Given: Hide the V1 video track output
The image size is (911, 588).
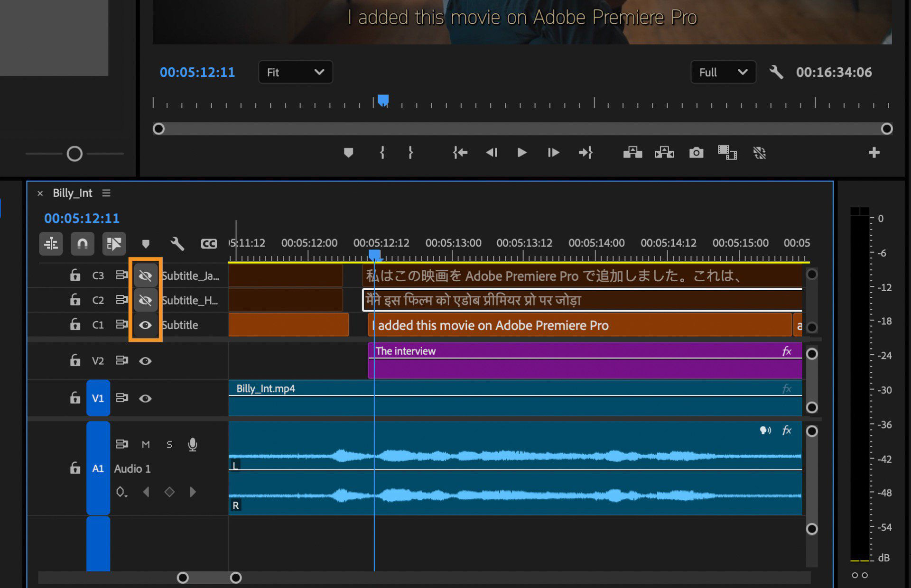Looking at the screenshot, I should coord(146,398).
